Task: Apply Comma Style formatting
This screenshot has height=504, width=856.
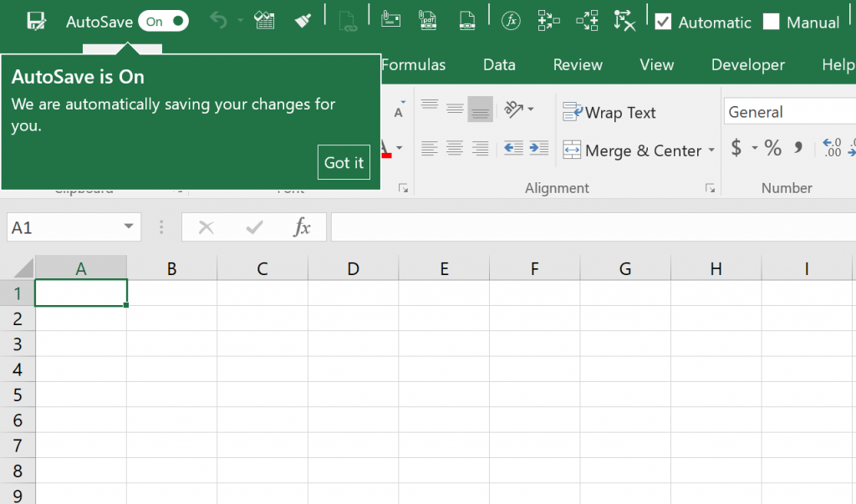Action: [799, 148]
